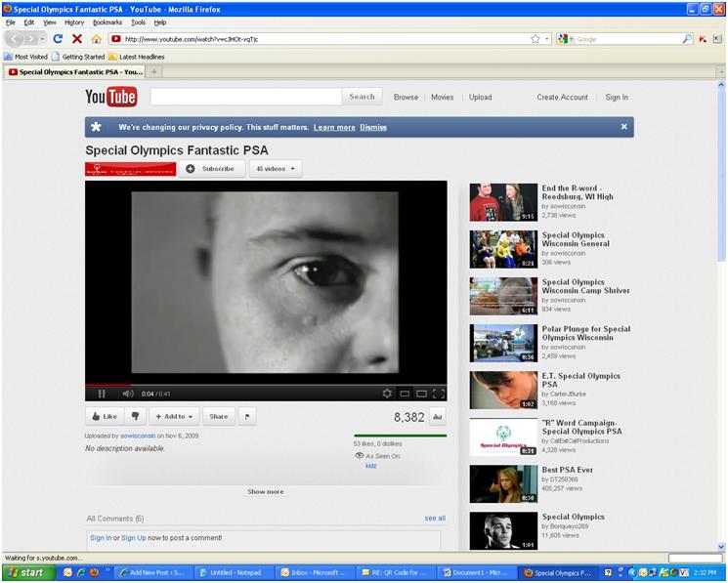Open the search engine selector dropdown
The width and height of the screenshot is (728, 583).
point(566,39)
